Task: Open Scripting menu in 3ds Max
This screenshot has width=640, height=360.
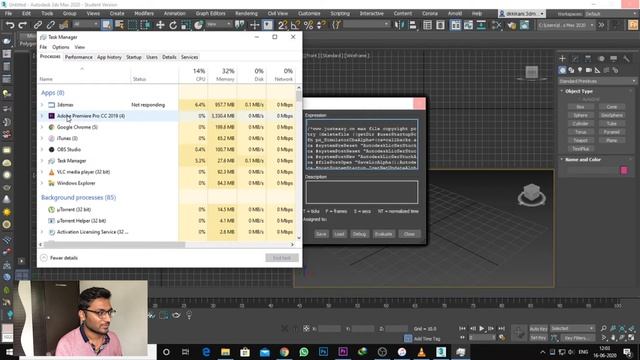Action: tap(340, 13)
